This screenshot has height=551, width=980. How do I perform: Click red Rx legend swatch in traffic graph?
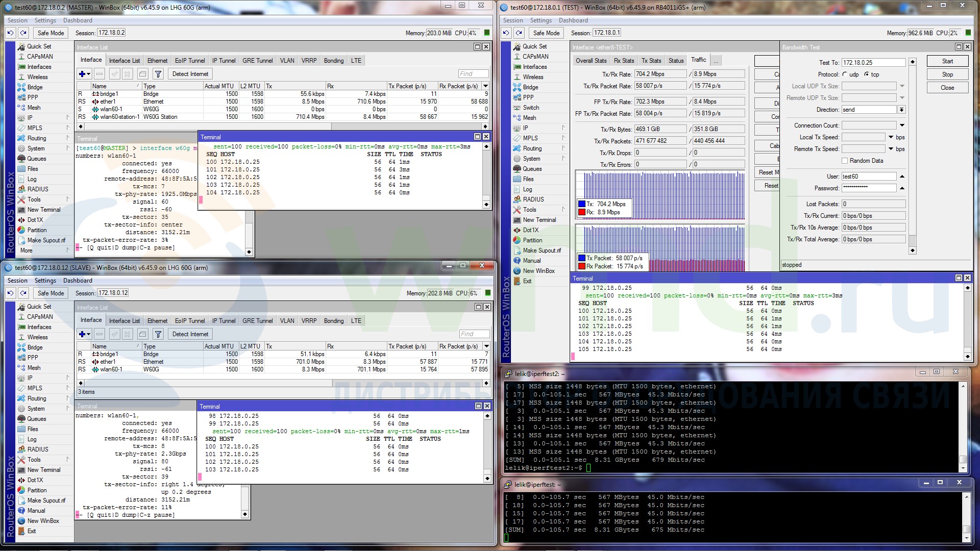click(x=582, y=212)
